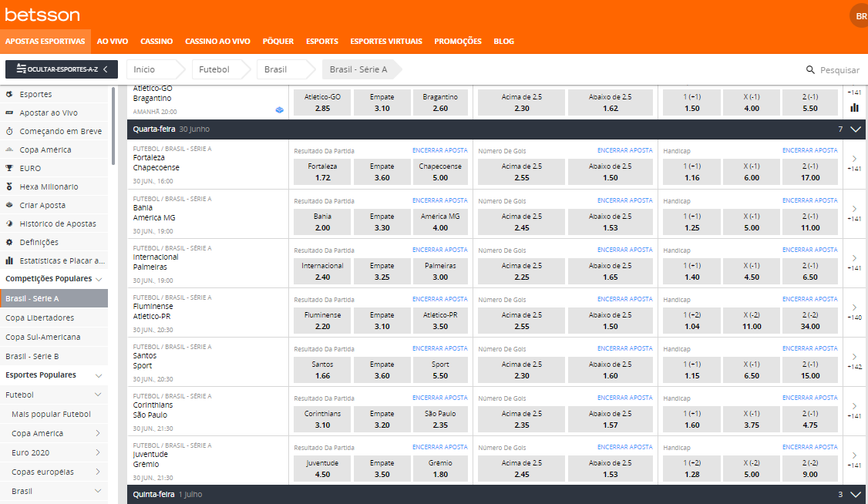The height and width of the screenshot is (504, 868).
Task: Click Encerrar Aposta for Fortaleza Resultado Da Partida
Action: [x=440, y=150]
